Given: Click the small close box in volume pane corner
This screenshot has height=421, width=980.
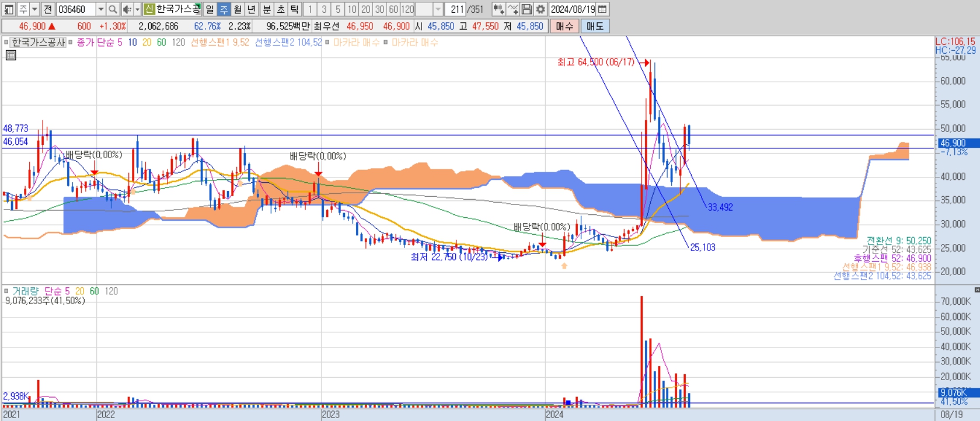Looking at the screenshot, I should (x=976, y=290).
